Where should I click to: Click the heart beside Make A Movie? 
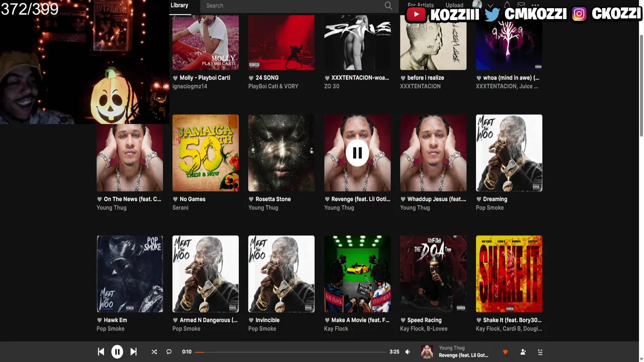(327, 320)
